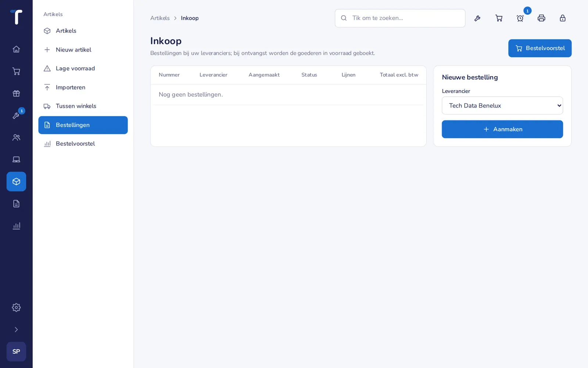Expand the left rail with chevron arrow
Viewport: 588px width, 368px height.
click(x=16, y=329)
